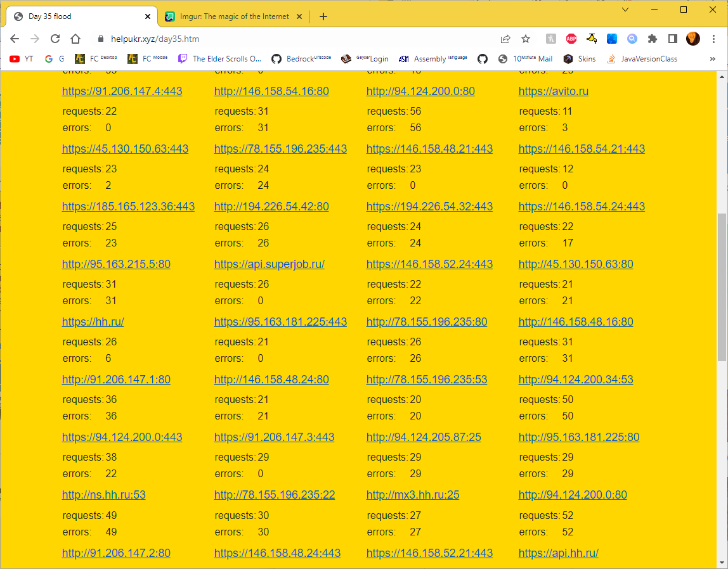Open the Assembly language bookmark

point(433,59)
